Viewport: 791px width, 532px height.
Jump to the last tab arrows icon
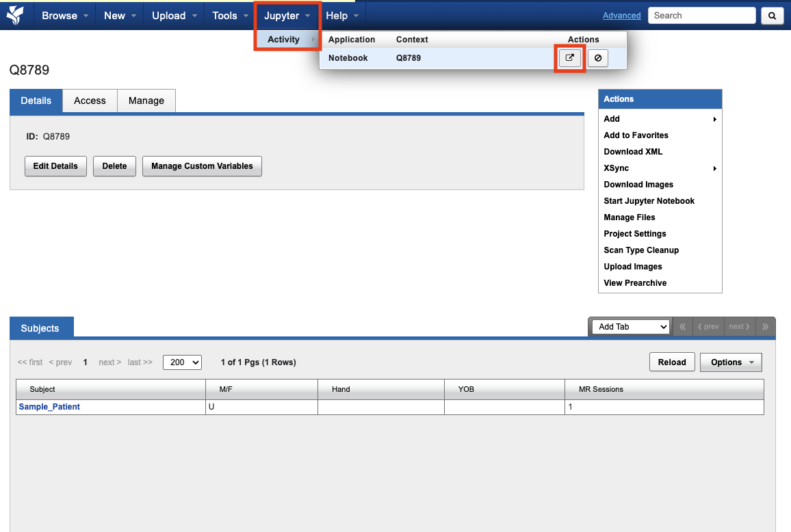[765, 327]
